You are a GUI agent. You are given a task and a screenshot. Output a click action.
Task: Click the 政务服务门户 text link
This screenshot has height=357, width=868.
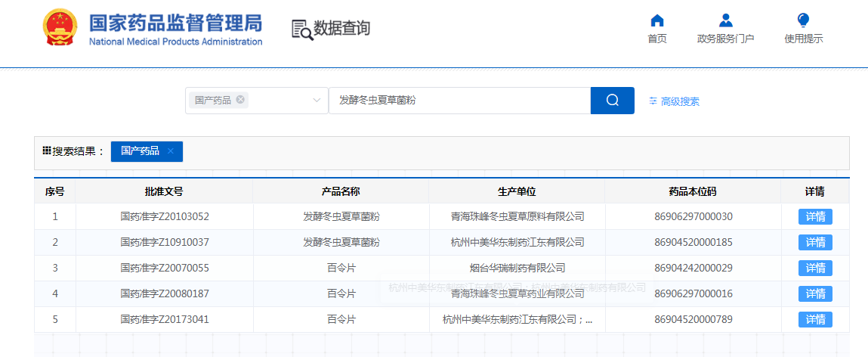tap(726, 39)
